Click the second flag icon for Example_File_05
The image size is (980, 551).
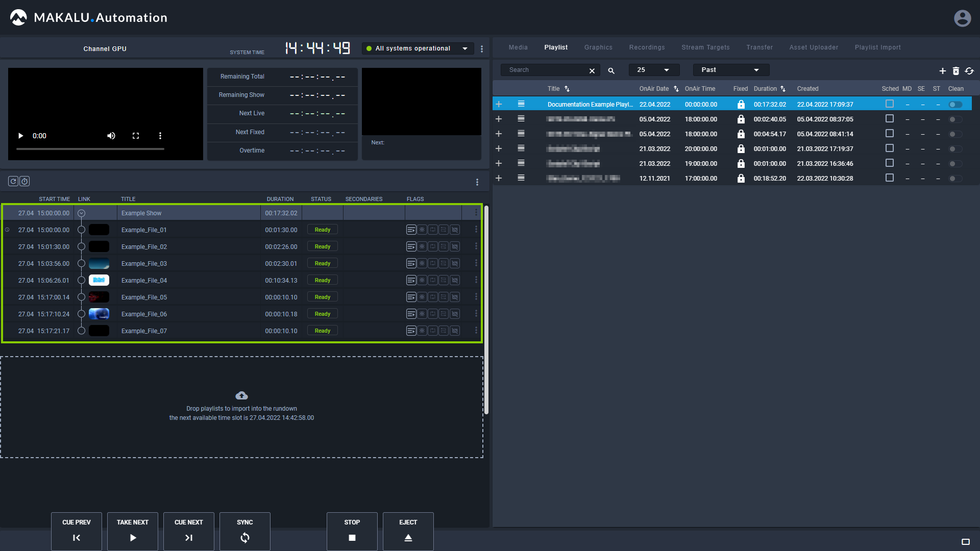click(422, 297)
